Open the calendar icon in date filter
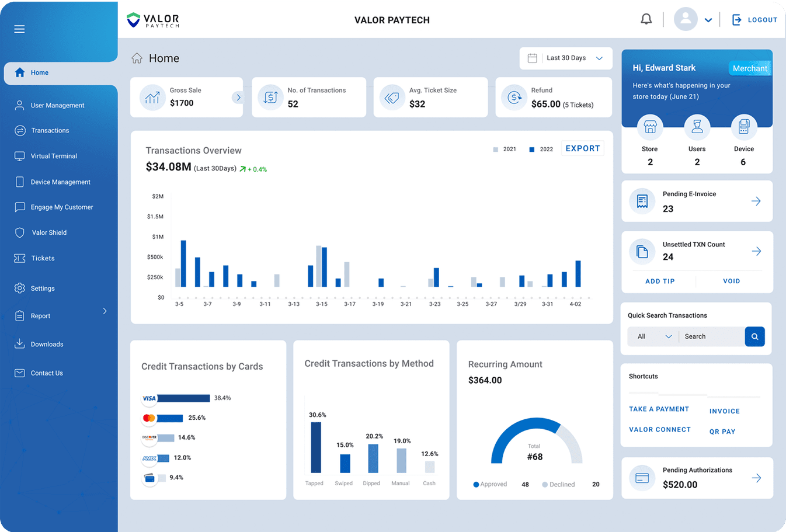Screen dimensions: 786x532 pyautogui.click(x=532, y=58)
